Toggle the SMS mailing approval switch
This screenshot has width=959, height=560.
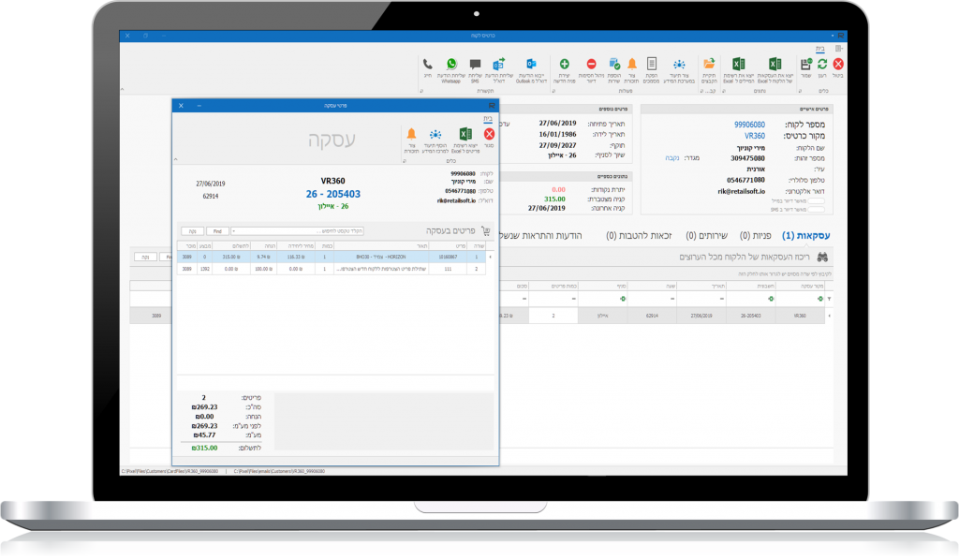pyautogui.click(x=817, y=210)
